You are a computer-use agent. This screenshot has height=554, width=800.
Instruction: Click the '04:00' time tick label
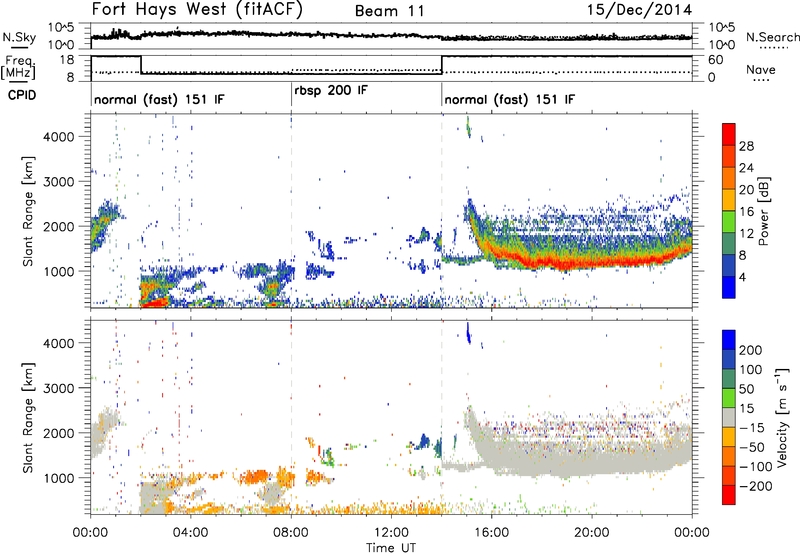point(191,533)
